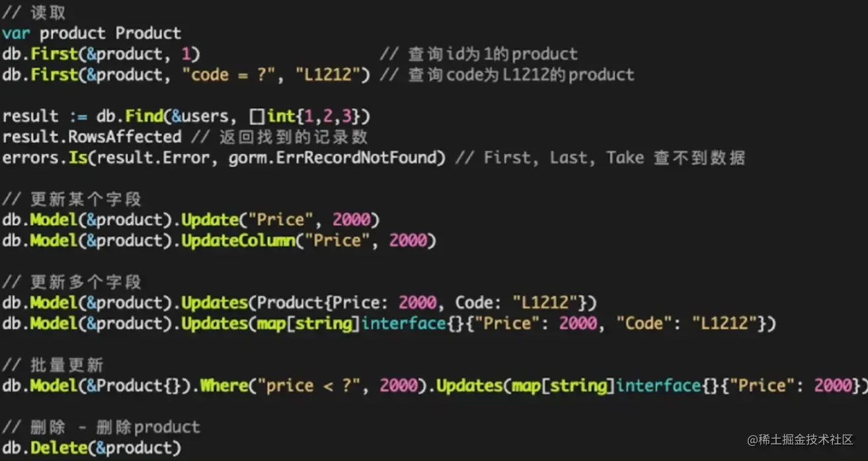Click the 更新某个字段 comment line
Image resolution: width=868 pixels, height=461 pixels.
[x=71, y=199]
